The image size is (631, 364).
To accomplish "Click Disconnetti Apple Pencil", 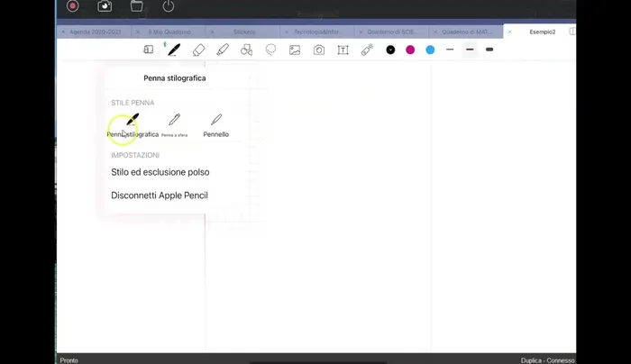I will (x=160, y=196).
